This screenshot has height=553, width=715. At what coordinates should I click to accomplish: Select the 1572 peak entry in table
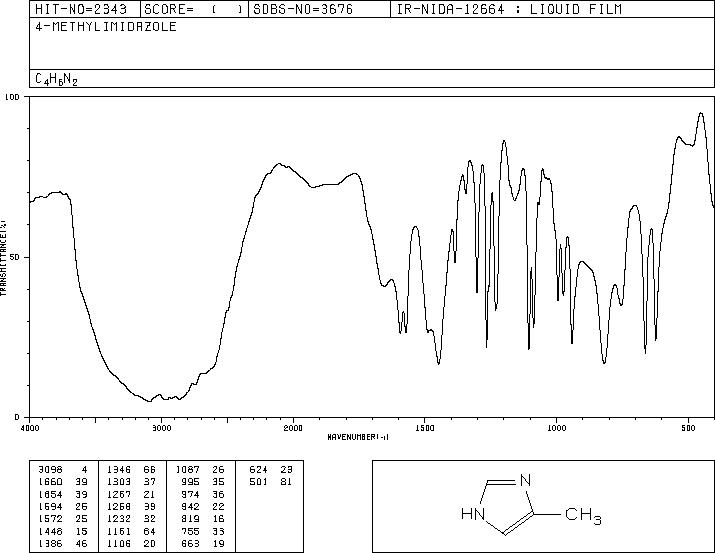pos(63,519)
